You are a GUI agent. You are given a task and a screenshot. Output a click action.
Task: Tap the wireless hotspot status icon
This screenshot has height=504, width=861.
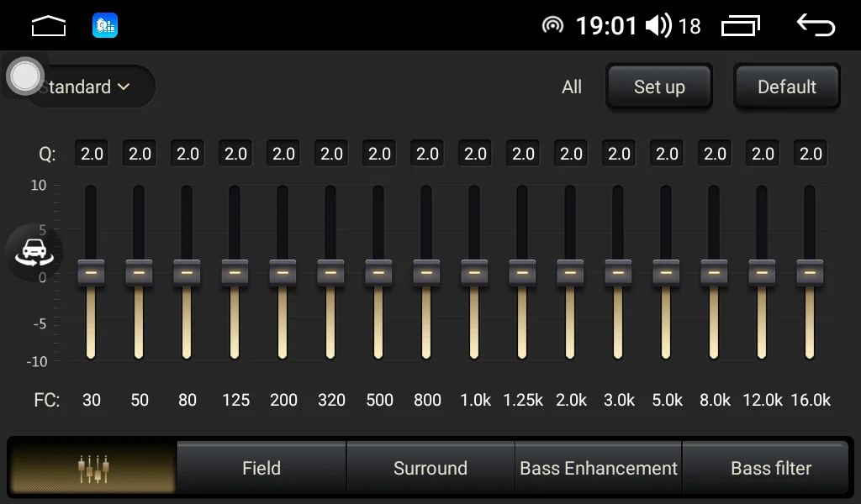point(552,26)
